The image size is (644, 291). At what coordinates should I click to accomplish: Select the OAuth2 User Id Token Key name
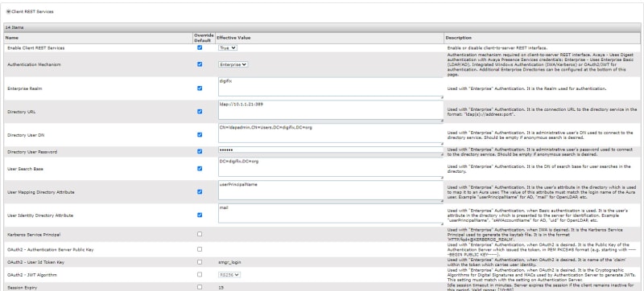click(35, 262)
